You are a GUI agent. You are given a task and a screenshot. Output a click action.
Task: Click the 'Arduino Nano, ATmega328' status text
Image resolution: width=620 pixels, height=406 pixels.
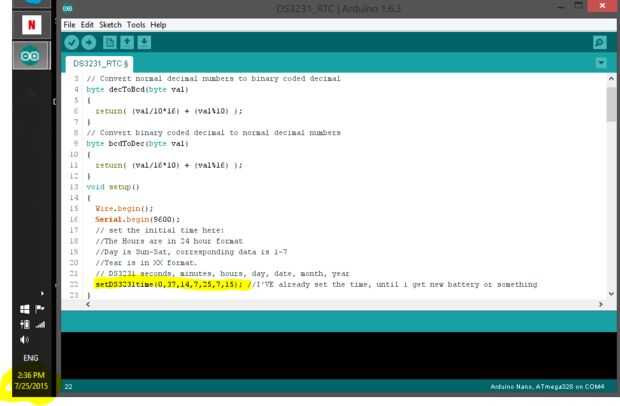pos(547,387)
